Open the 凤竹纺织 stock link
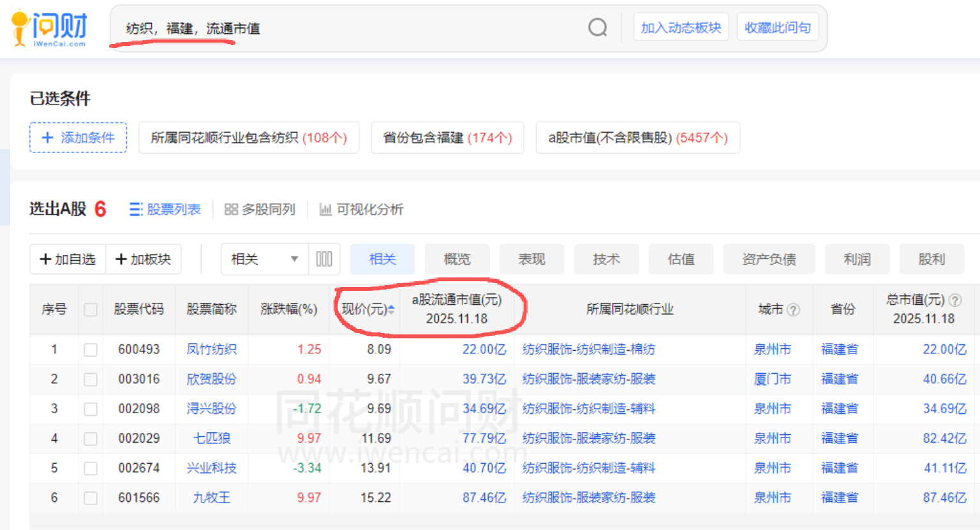 (211, 350)
